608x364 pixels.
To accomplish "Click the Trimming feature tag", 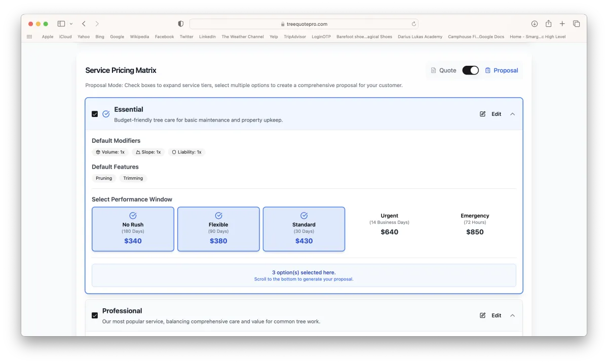I will 133,178.
